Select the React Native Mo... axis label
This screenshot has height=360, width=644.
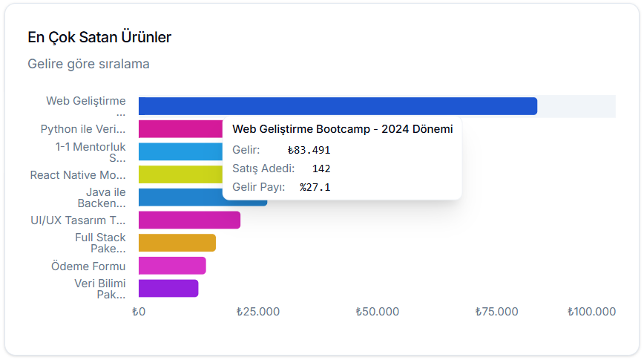click(78, 175)
